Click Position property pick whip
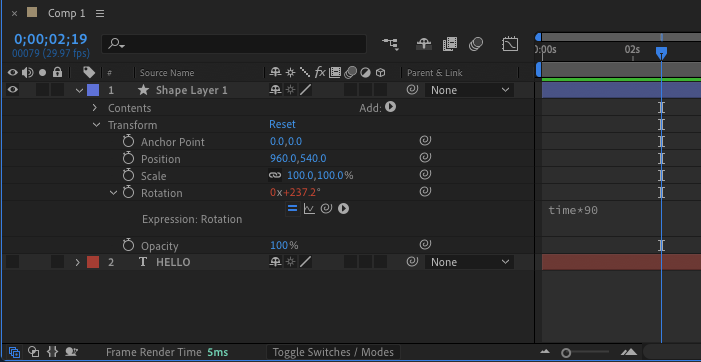The image size is (701, 362). (x=425, y=158)
